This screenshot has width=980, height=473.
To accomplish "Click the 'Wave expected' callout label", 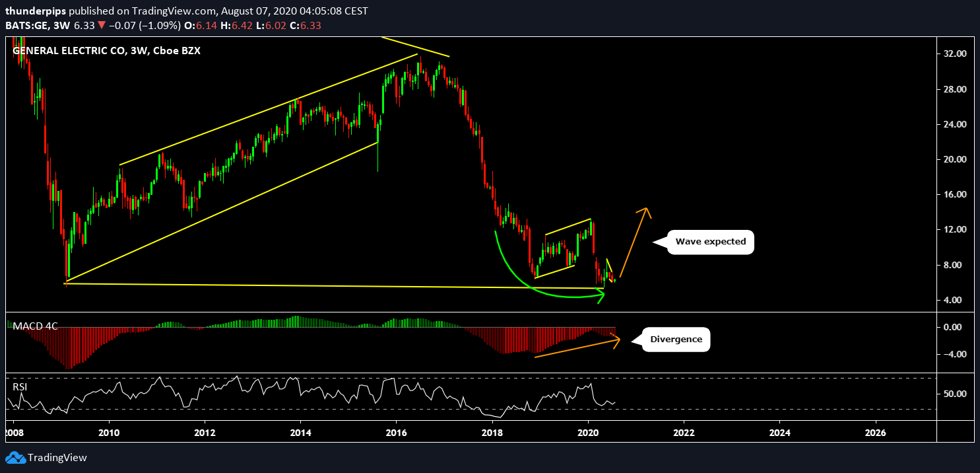I will (711, 242).
